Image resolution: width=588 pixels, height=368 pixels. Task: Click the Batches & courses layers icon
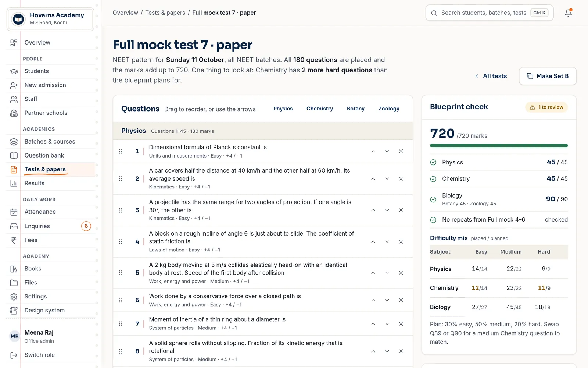click(14, 142)
